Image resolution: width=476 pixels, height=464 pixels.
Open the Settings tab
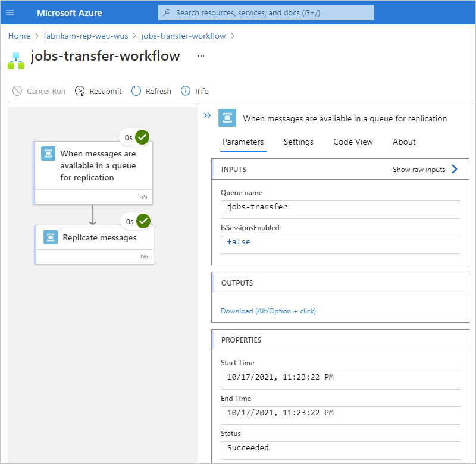(x=298, y=142)
